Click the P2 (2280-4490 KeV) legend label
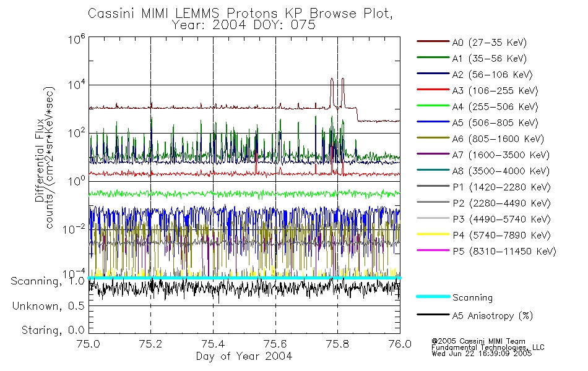The height and width of the screenshot is (371, 588). tap(501, 203)
